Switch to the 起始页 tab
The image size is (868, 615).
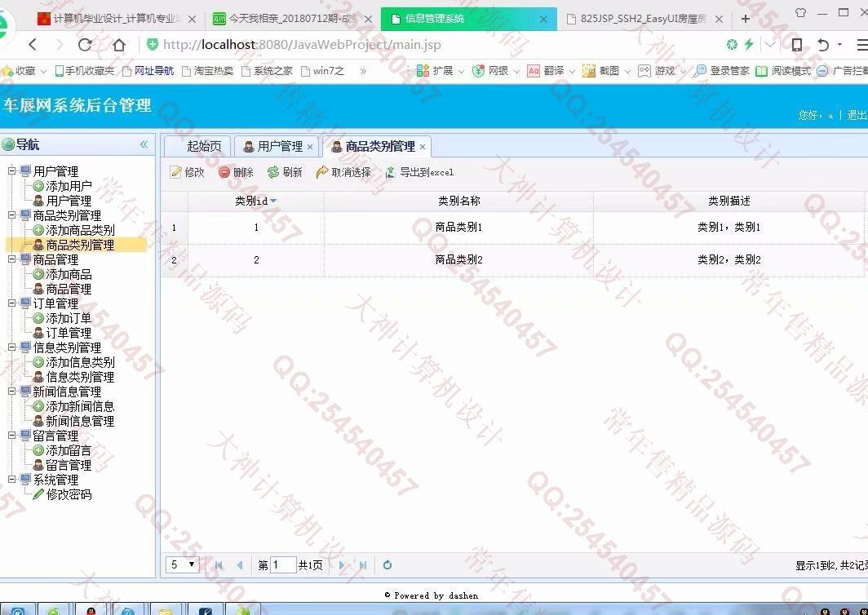(x=197, y=146)
